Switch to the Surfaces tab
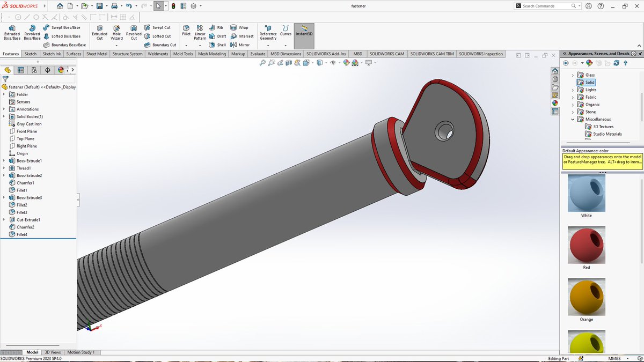Screen dimensions: 644x362 tap(74, 54)
